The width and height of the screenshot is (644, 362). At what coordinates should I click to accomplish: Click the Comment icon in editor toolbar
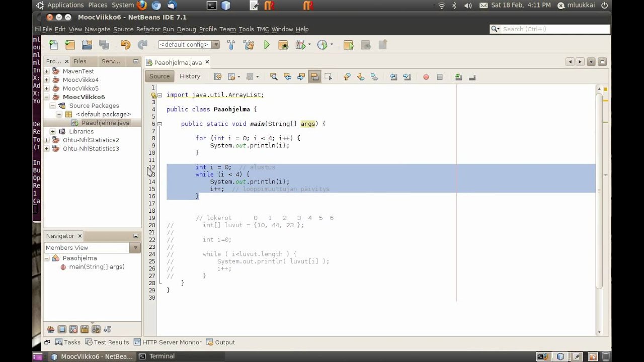[458, 77]
